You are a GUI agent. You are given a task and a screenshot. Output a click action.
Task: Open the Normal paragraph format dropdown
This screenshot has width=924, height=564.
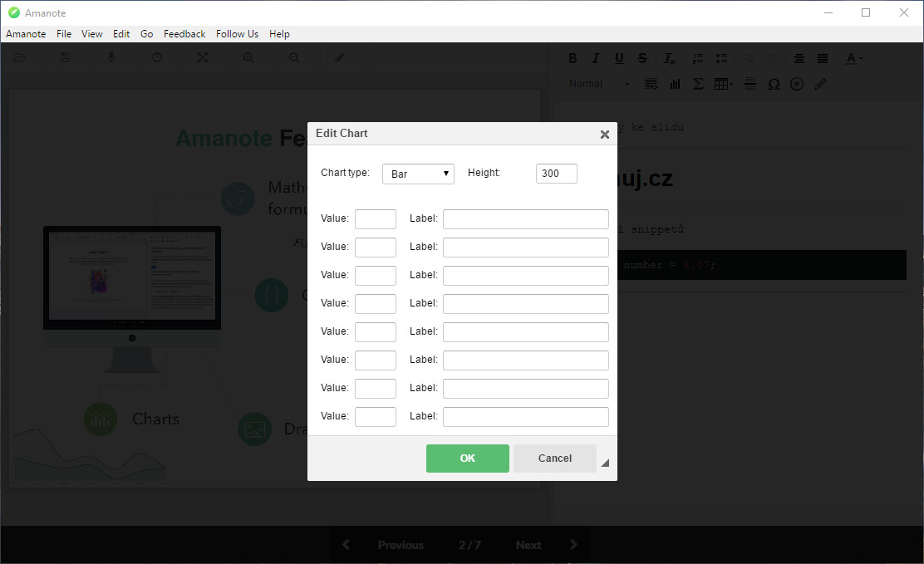pos(599,84)
